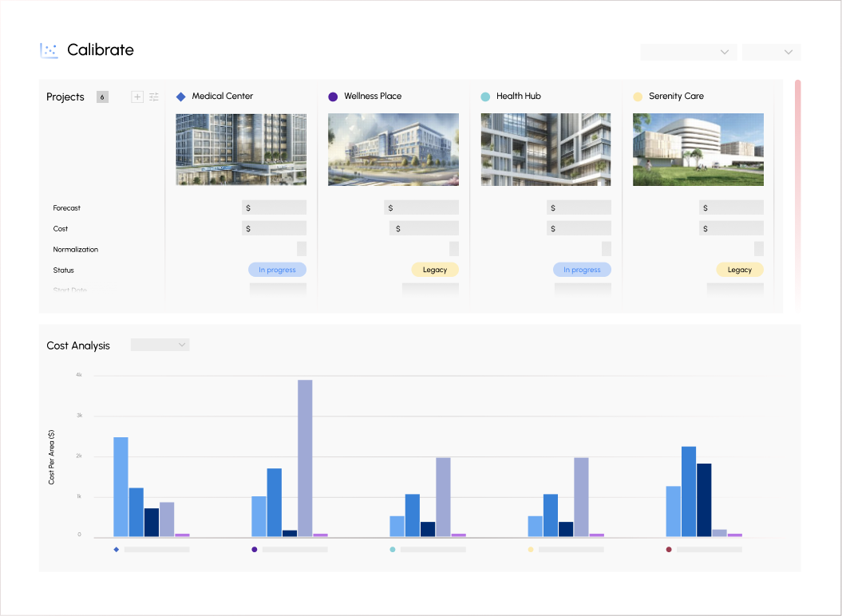Click the dark red legend dot under chart

[x=669, y=550]
